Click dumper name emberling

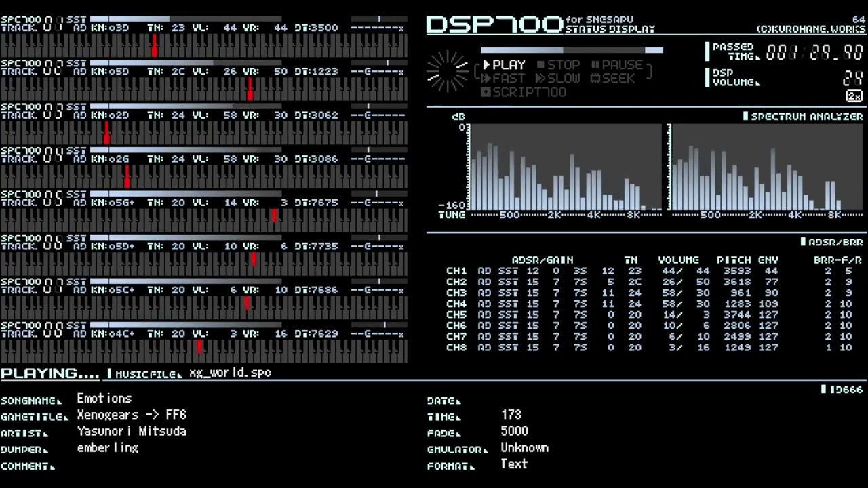[x=108, y=448]
